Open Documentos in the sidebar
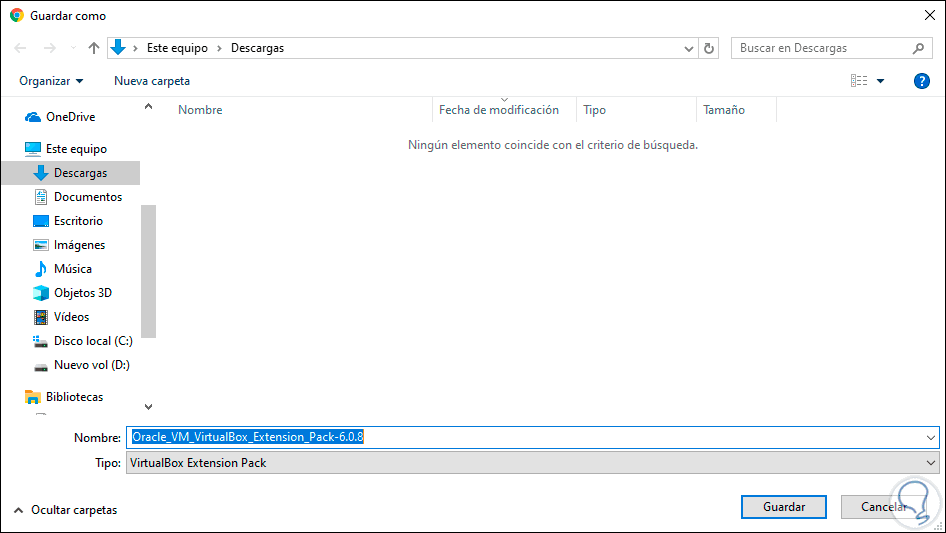The width and height of the screenshot is (946, 533). [x=77, y=197]
